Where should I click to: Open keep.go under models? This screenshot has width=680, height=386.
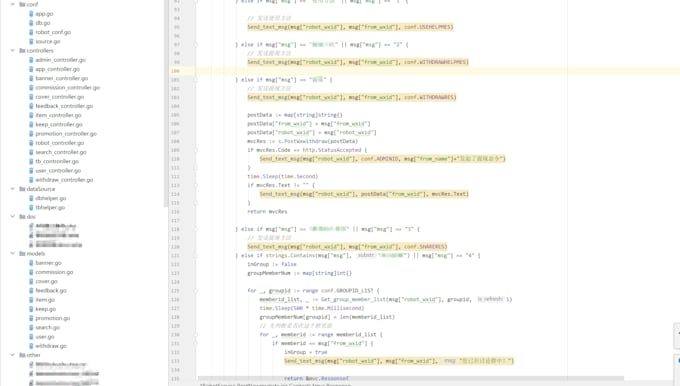(46, 309)
